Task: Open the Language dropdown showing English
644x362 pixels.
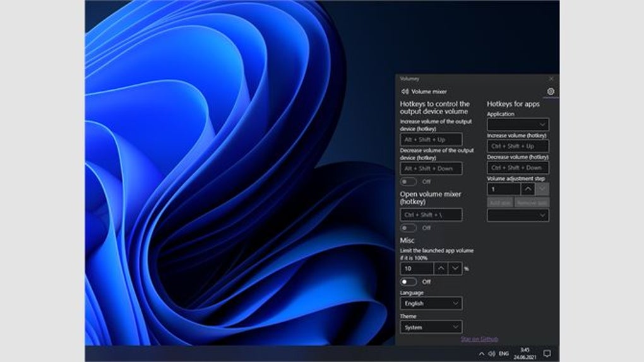Action: click(x=431, y=303)
